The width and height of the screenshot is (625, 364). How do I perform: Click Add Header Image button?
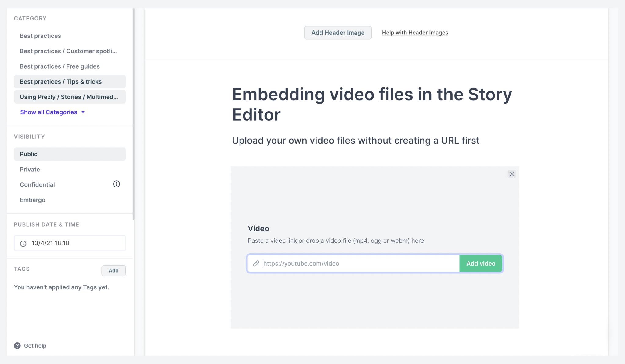338,33
